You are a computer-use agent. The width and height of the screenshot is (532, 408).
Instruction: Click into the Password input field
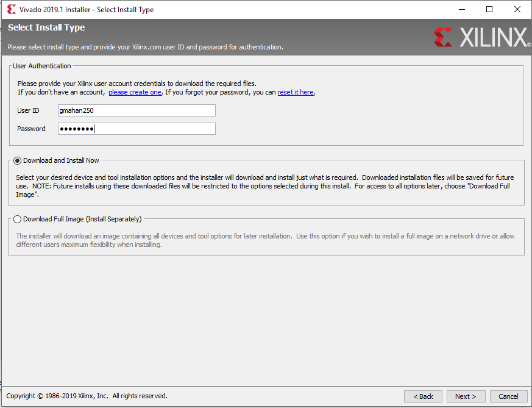pos(137,129)
